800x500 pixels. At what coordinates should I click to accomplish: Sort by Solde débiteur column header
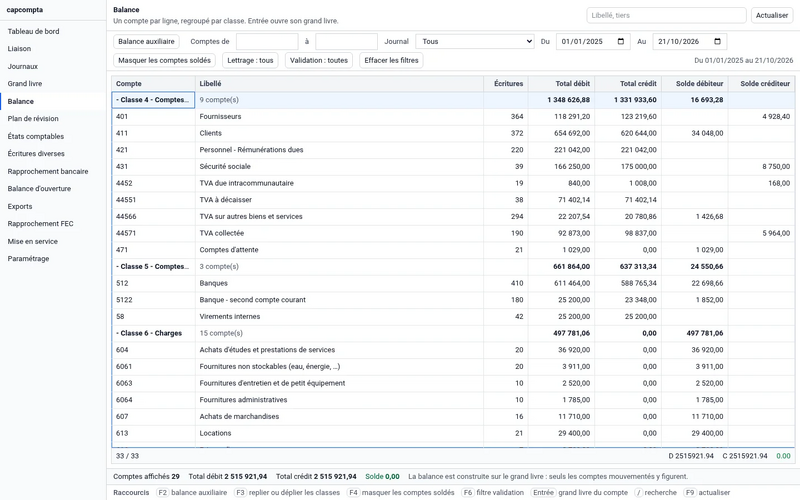tap(695, 84)
